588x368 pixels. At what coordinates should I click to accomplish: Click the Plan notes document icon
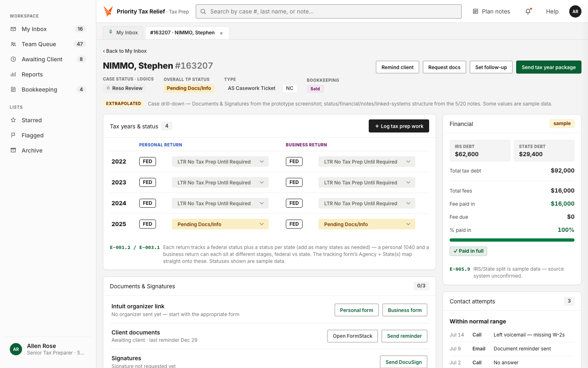(x=475, y=11)
